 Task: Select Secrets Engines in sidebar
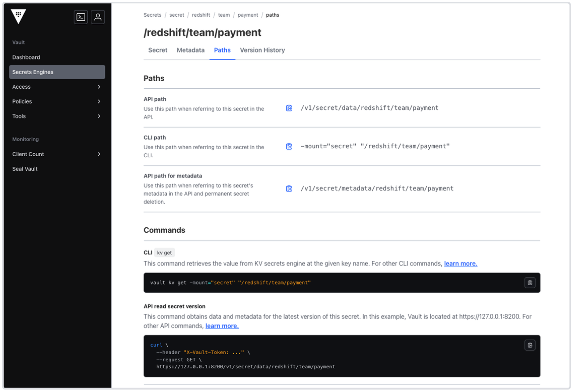[57, 72]
